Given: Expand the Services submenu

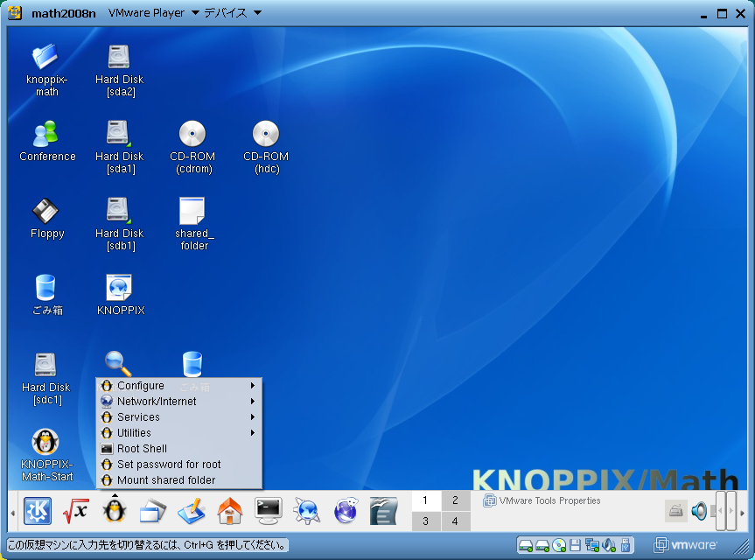Looking at the screenshot, I should pos(179,417).
